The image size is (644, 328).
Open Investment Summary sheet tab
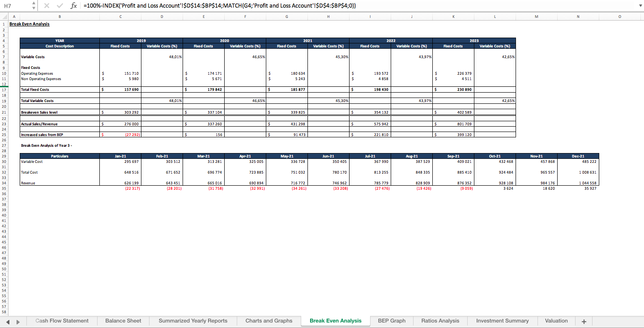pos(502,321)
